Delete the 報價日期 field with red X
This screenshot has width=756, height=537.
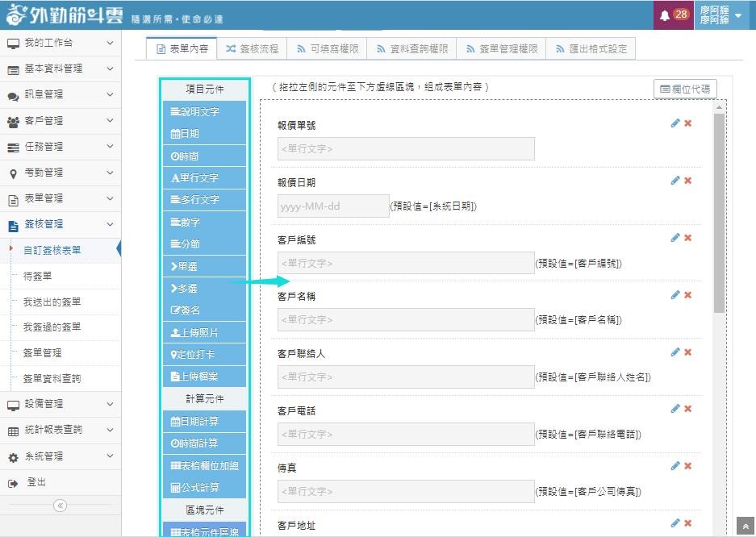[x=688, y=181]
